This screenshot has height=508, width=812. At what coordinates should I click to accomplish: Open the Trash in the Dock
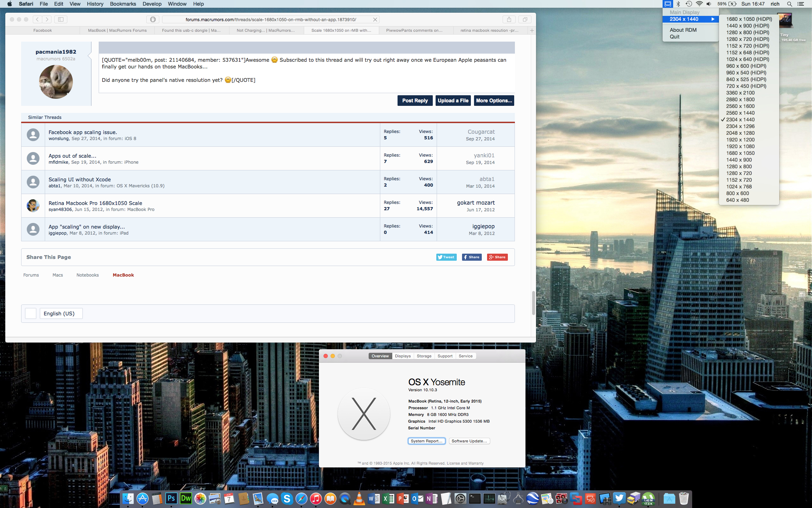tap(684, 498)
